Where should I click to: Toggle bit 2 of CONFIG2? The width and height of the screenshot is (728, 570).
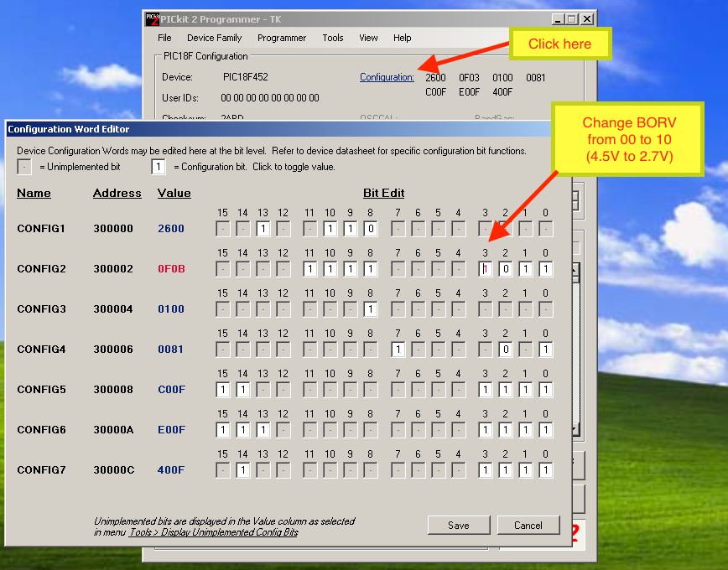click(506, 269)
